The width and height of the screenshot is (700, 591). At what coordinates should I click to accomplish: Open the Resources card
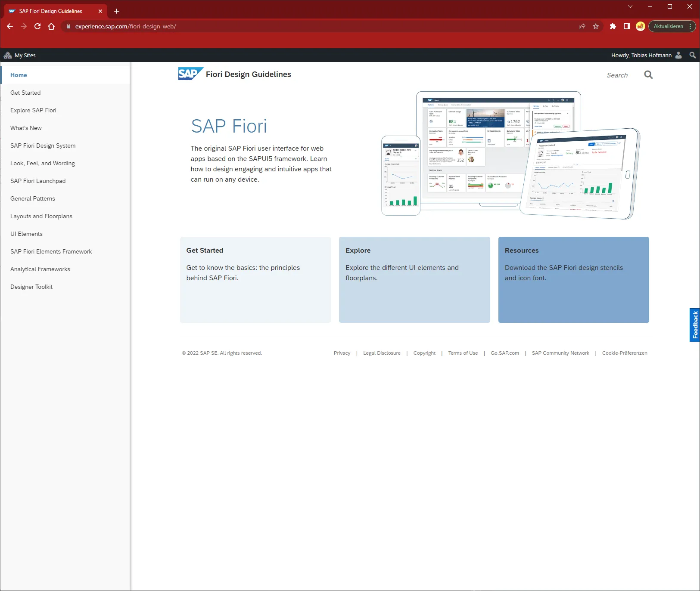tap(573, 279)
